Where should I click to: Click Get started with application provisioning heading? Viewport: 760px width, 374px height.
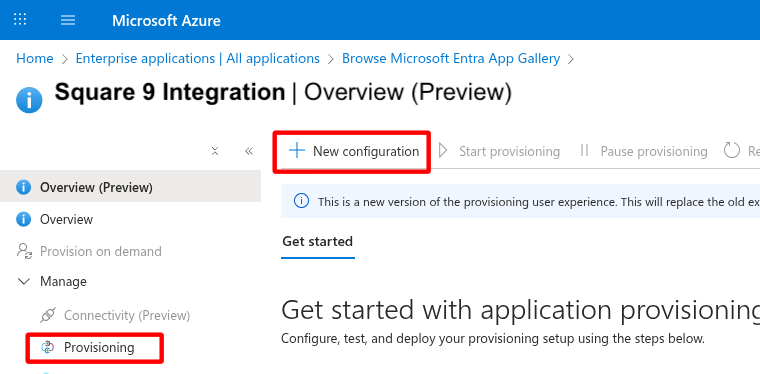pos(521,310)
